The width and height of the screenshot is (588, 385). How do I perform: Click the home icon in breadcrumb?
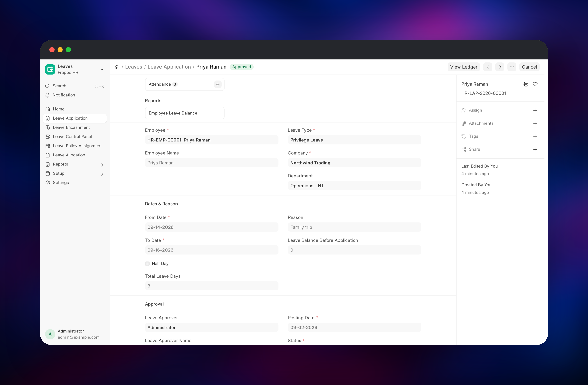[117, 67]
